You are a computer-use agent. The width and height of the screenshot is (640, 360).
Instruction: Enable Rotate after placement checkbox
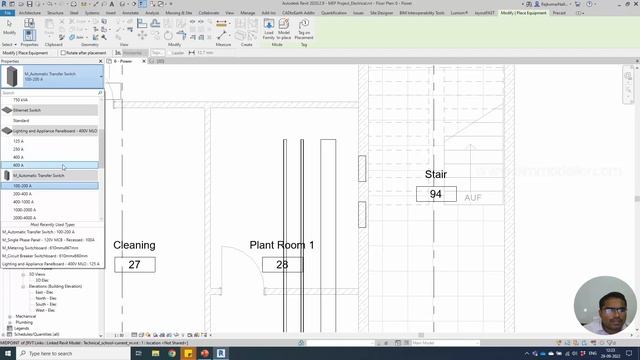pyautogui.click(x=63, y=53)
